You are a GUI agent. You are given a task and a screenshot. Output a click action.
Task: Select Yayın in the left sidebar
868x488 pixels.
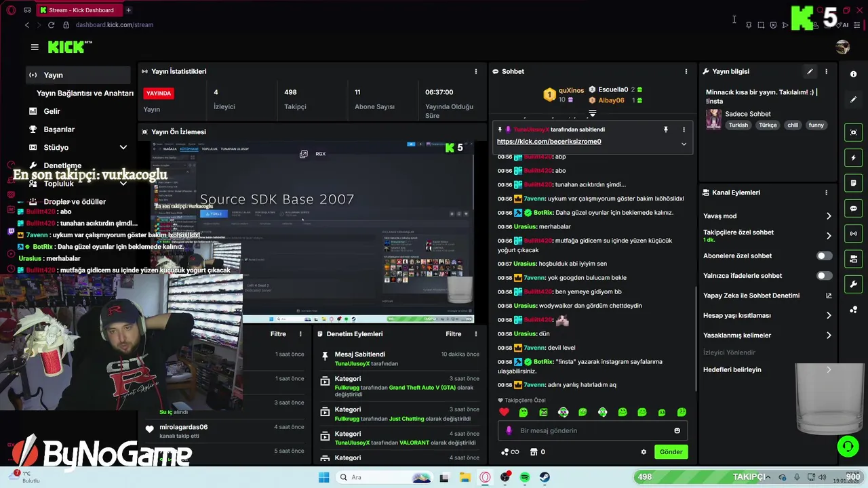[78, 75]
